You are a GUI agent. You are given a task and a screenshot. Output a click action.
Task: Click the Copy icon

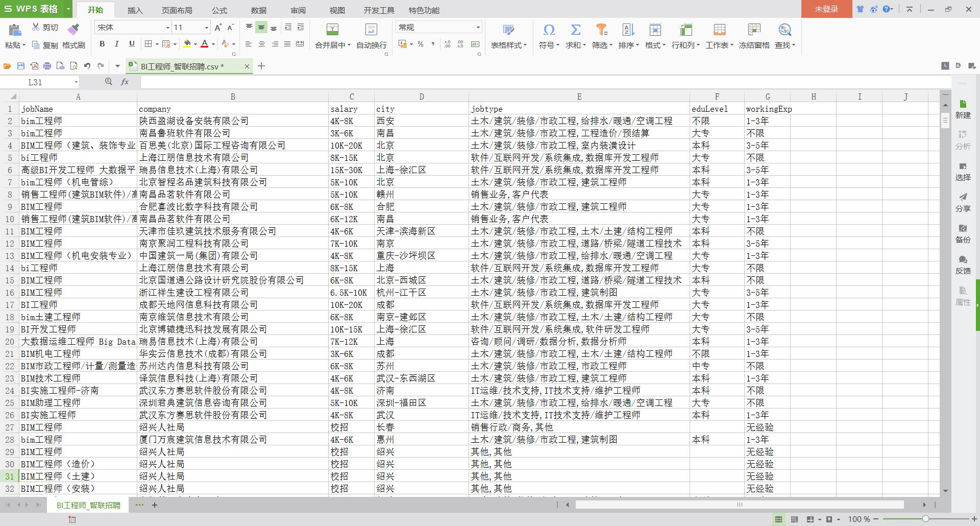[36, 45]
